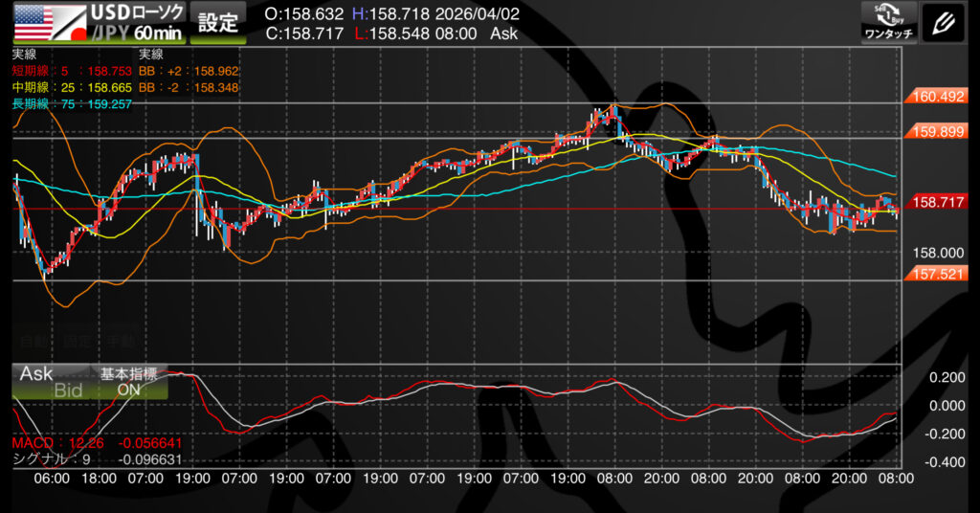Tap the 短期線 5 moving average legend

tap(59, 71)
